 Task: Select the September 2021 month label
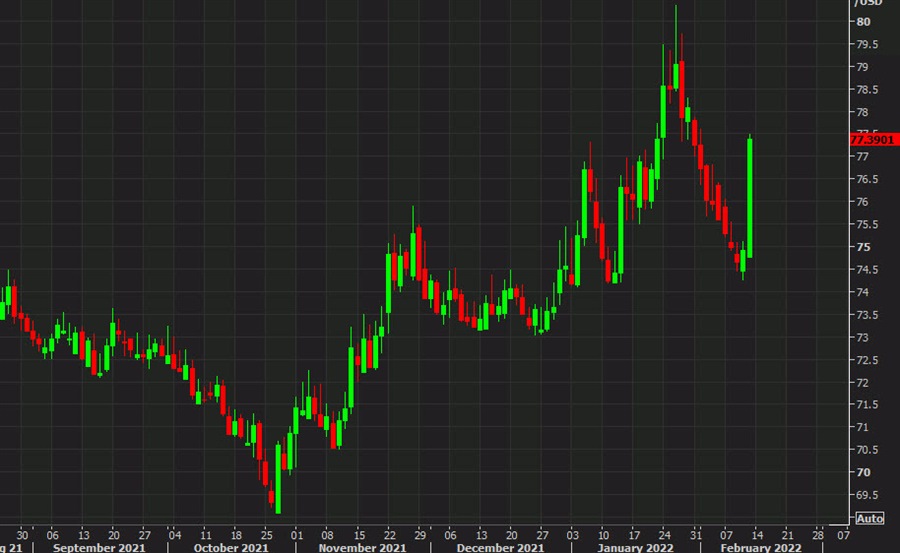tap(99, 547)
